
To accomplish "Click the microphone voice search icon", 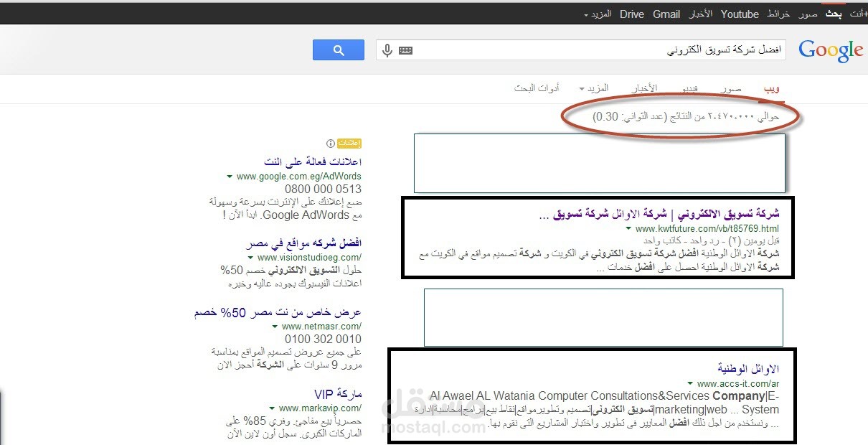I will (387, 50).
